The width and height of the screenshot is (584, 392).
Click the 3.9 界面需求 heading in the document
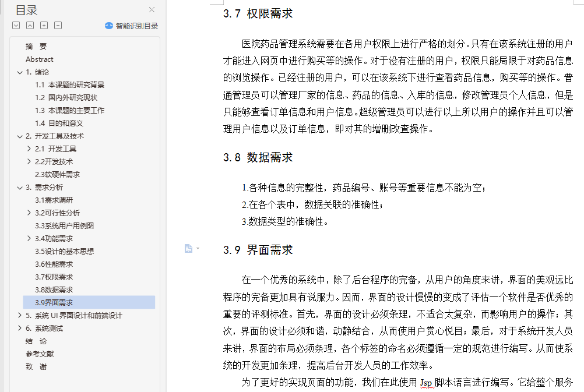pos(258,250)
